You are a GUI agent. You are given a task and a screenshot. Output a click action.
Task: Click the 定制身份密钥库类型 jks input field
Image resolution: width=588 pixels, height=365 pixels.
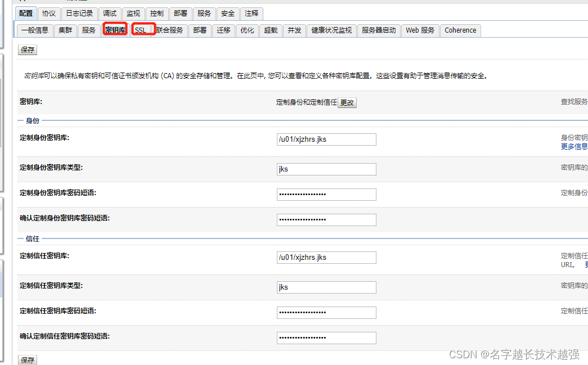click(x=326, y=169)
